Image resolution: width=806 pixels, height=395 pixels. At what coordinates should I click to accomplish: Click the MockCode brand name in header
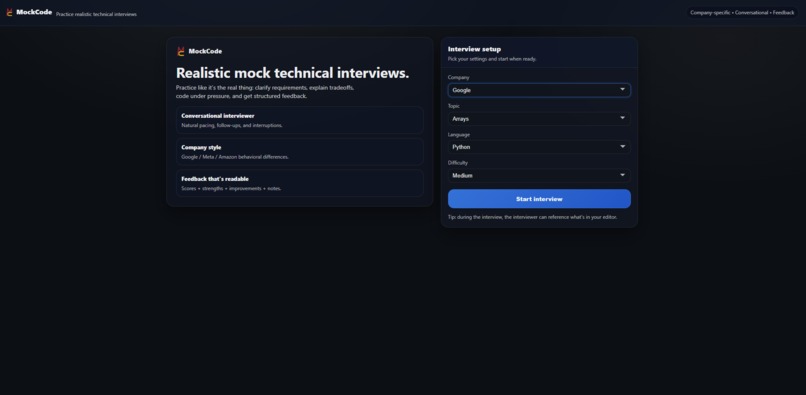point(34,12)
